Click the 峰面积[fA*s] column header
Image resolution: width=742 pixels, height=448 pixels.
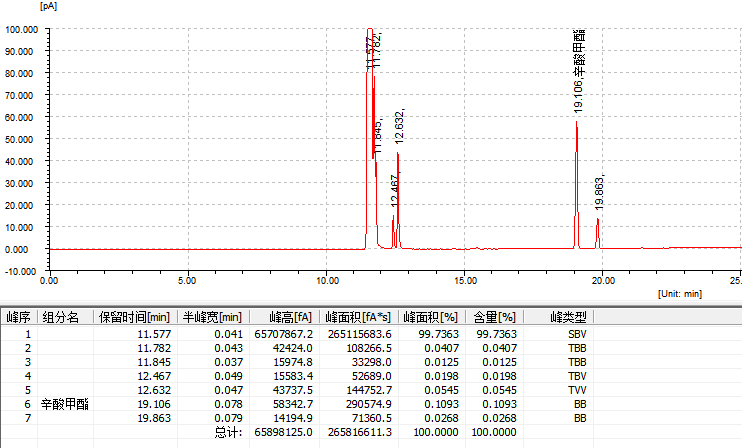click(x=359, y=317)
